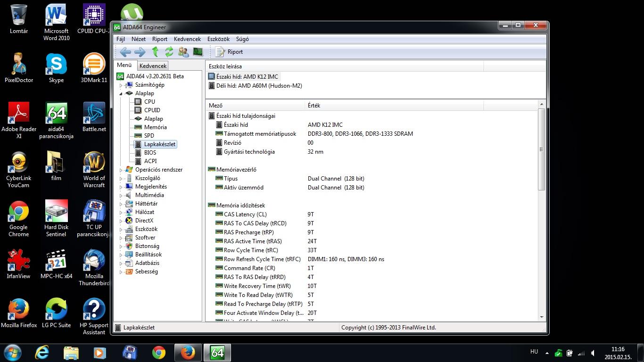The width and height of the screenshot is (644, 362).
Task: Expand the Kiszolgáló tree node
Action: [x=121, y=178]
